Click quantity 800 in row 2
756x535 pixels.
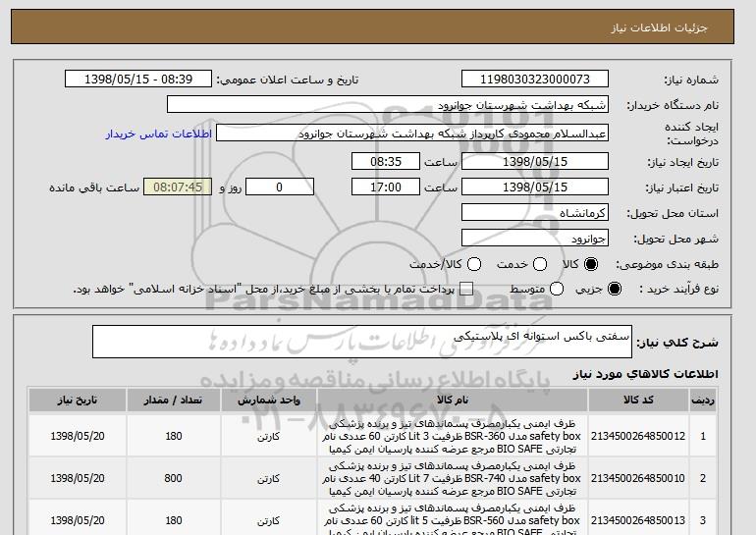coord(174,478)
